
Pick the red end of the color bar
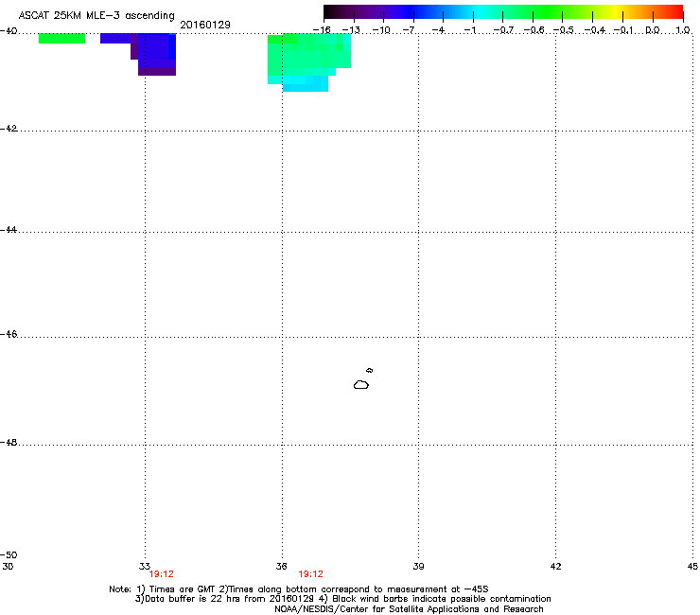pyautogui.click(x=676, y=11)
